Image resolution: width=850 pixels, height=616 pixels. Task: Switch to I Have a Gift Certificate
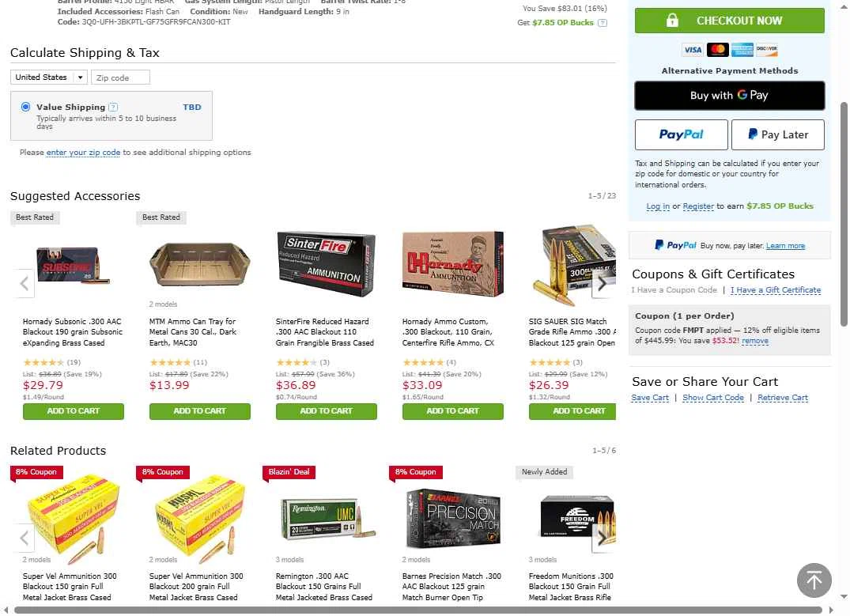click(x=775, y=290)
